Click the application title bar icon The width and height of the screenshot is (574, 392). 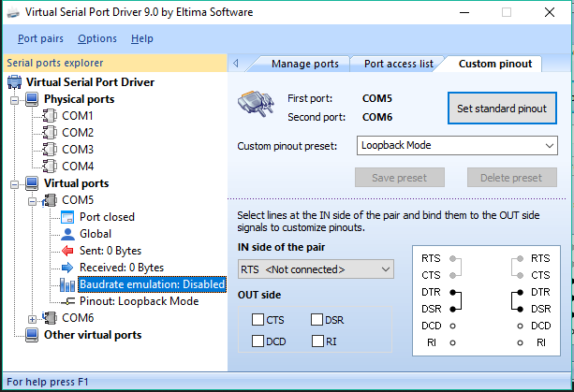click(13, 13)
